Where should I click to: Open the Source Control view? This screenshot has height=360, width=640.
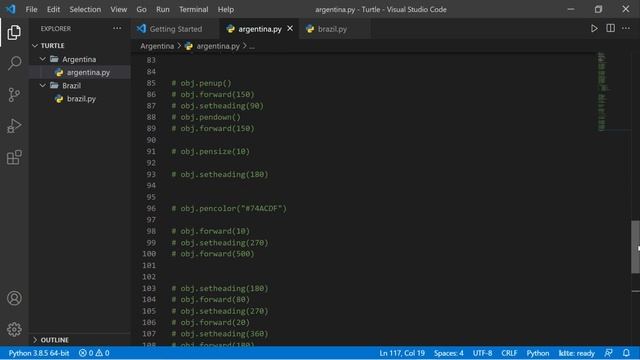coord(14,95)
